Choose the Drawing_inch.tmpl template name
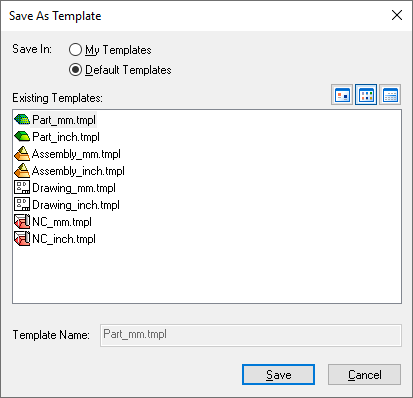413x398 pixels. click(x=76, y=205)
